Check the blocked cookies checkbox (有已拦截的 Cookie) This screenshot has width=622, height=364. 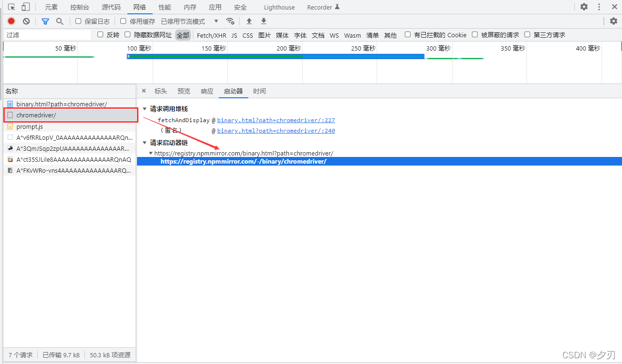(408, 34)
